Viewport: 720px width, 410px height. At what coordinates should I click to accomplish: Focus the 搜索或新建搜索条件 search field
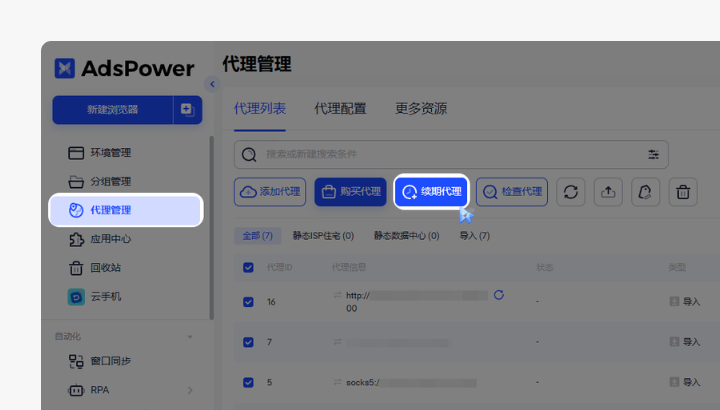point(451,155)
